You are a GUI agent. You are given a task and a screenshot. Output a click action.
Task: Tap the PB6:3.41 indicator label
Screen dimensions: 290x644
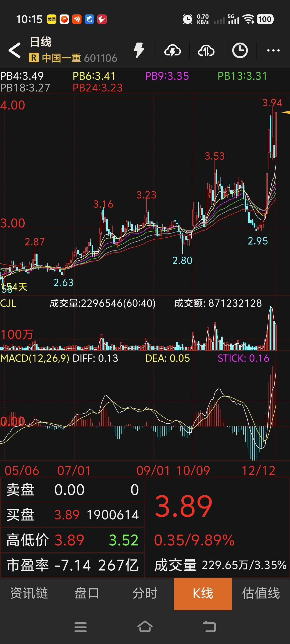94,76
